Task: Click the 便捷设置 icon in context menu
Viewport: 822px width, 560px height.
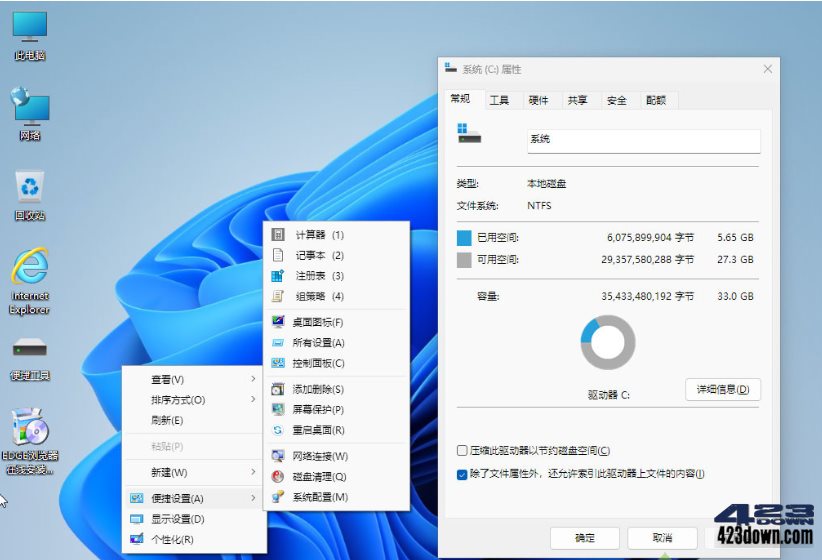Action: tap(136, 498)
